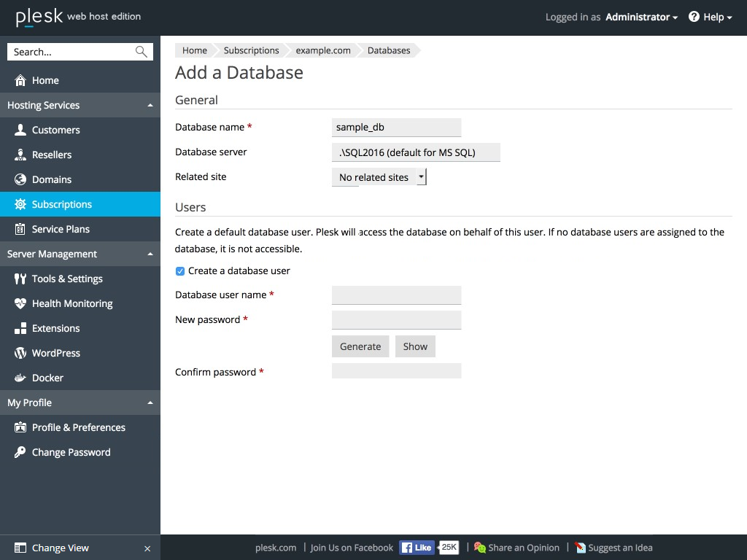Image resolution: width=747 pixels, height=560 pixels.
Task: Go to Subscriptions via breadcrumb
Action: 251,50
